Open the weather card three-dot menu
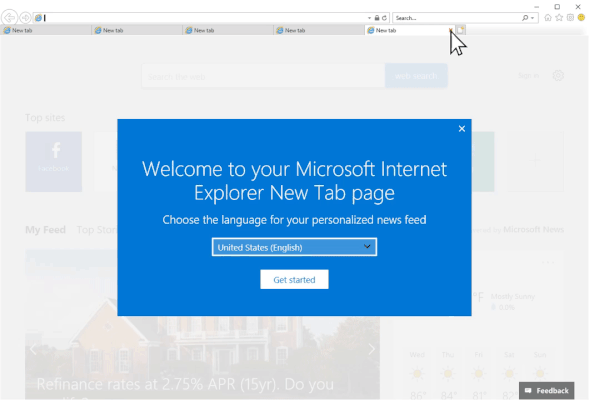The width and height of the screenshot is (589, 400). 548,263
